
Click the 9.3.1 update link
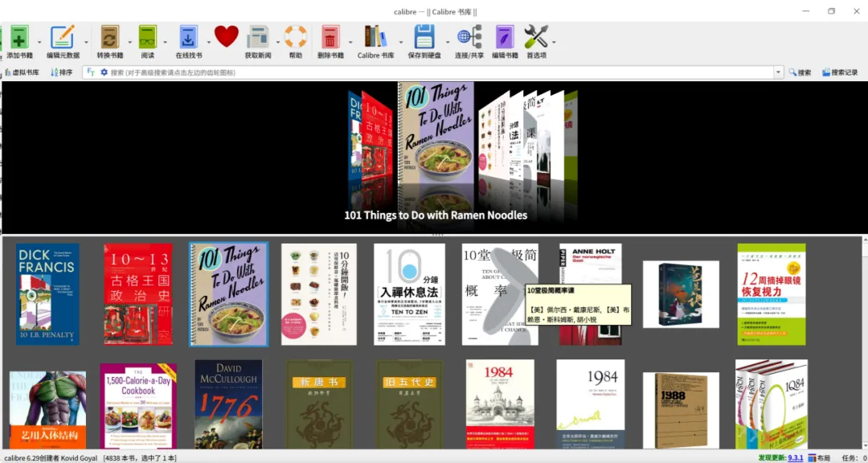796,458
